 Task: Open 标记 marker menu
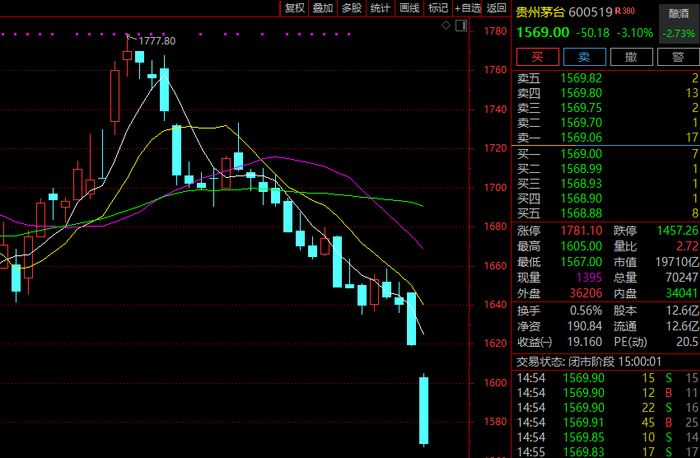[x=438, y=8]
